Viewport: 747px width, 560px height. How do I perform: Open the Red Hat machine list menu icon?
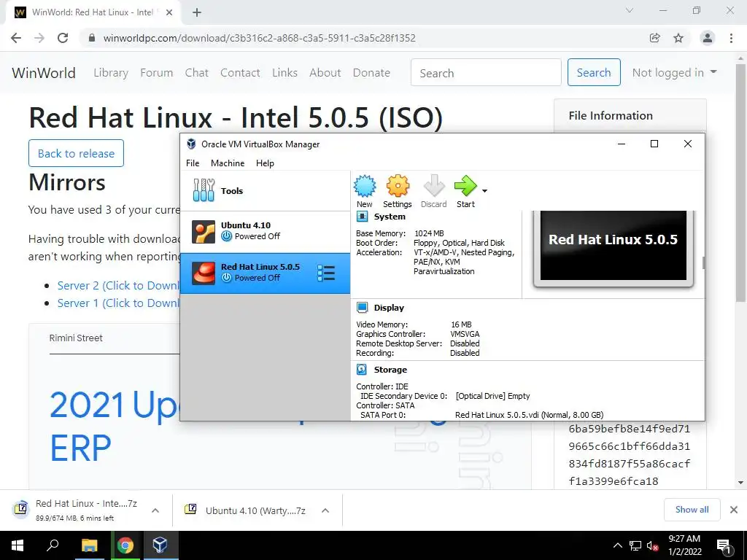point(326,273)
